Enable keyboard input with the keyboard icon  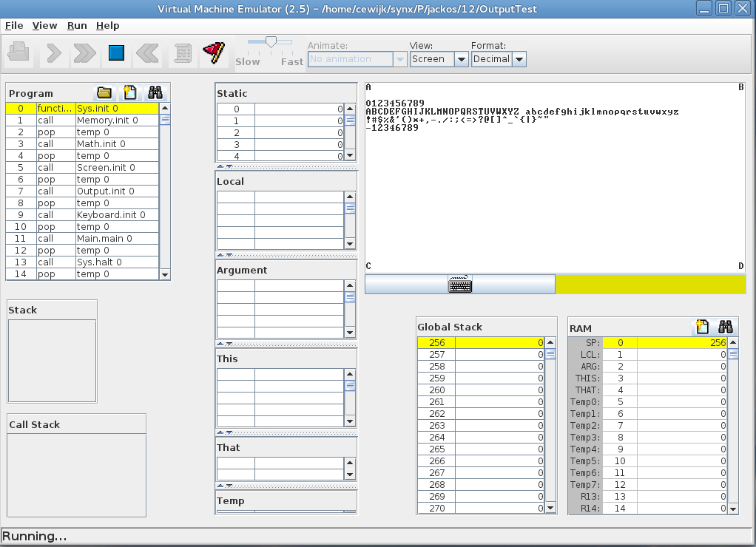point(459,285)
